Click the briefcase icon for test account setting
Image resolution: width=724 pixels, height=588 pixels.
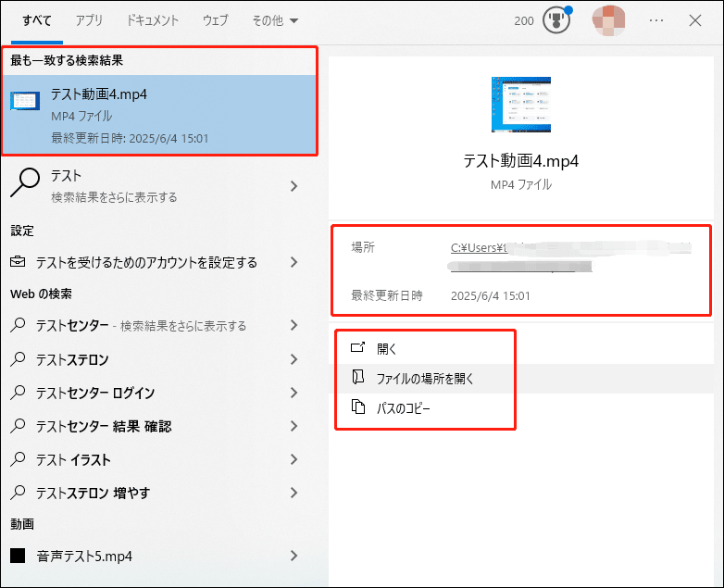tap(18, 262)
